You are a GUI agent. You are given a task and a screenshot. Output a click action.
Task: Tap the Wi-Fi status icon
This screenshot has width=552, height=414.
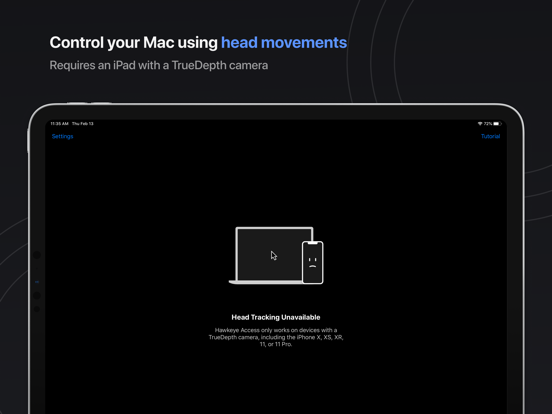coord(480,124)
